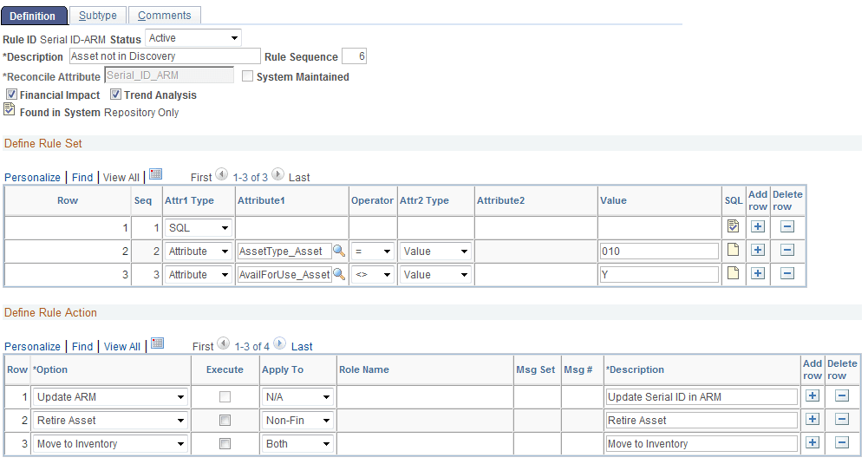Check the System Maintained box
868x464 pixels.
click(247, 76)
